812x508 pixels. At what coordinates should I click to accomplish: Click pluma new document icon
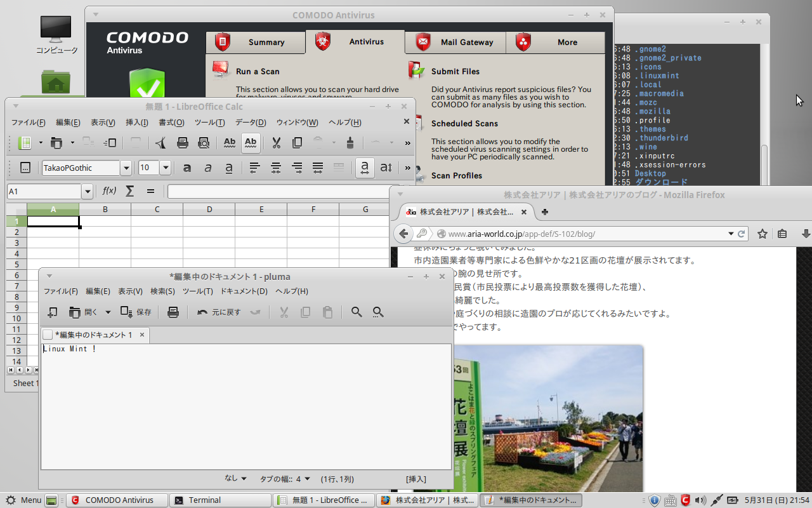tap(53, 312)
